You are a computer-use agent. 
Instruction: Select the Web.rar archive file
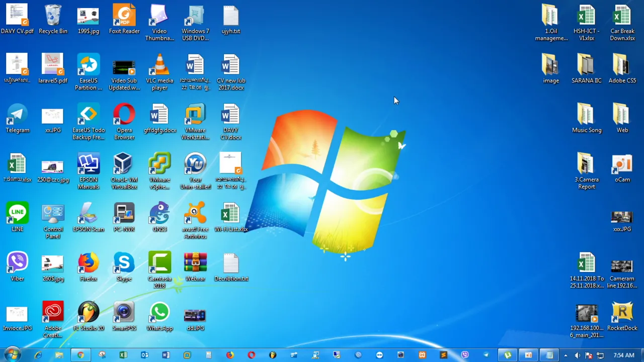point(195,266)
